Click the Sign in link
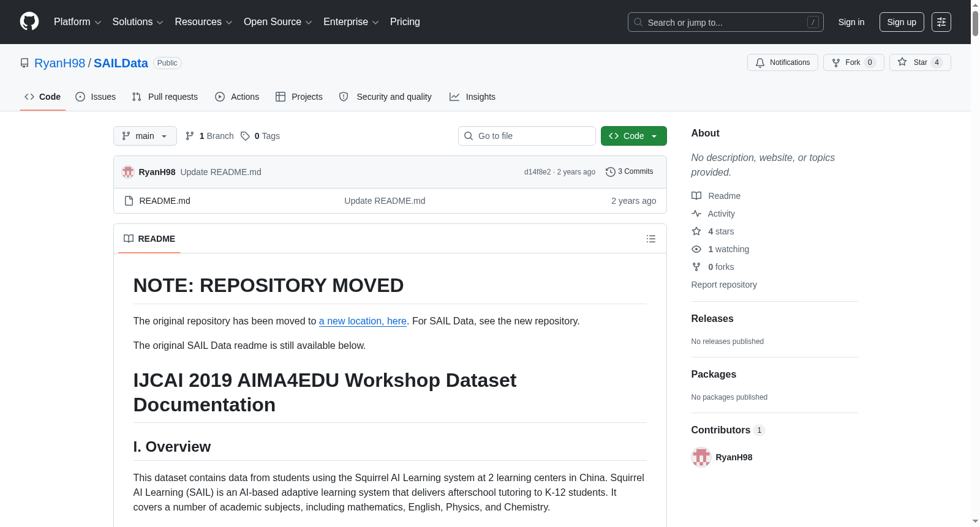The width and height of the screenshot is (980, 527). [x=851, y=22]
